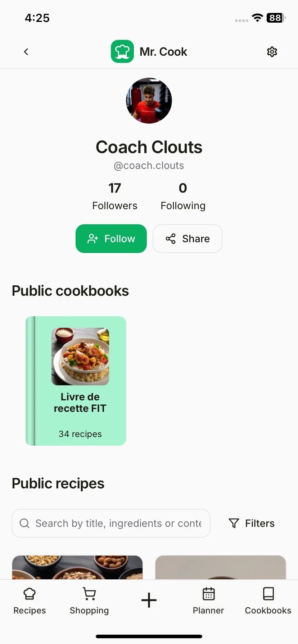Open the Recipes tab
Image resolution: width=298 pixels, height=644 pixels.
coord(30,601)
